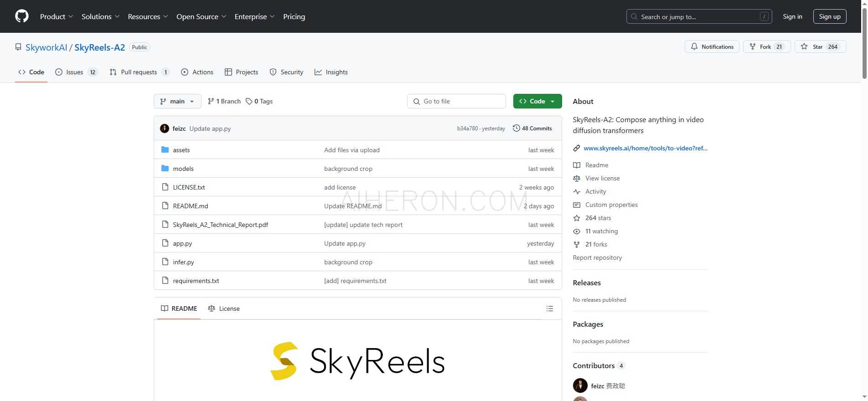Click the scales icon next to View license

tap(577, 178)
